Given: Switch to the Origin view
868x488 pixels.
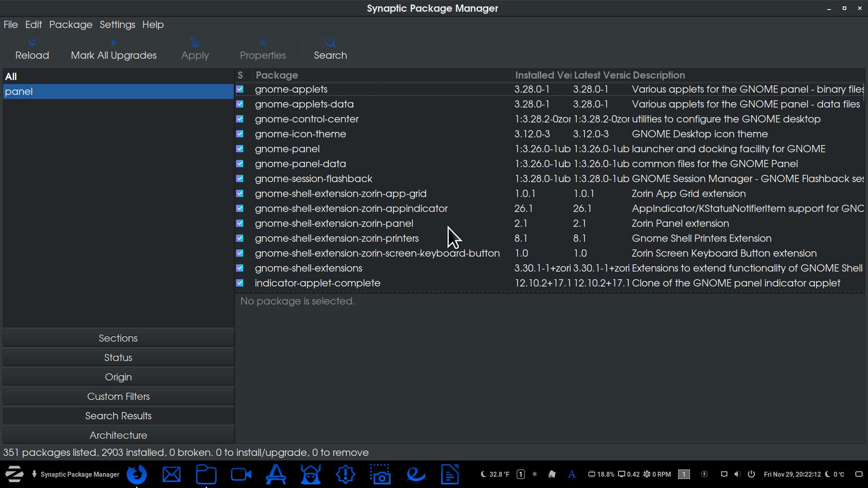Looking at the screenshot, I should pos(118,377).
